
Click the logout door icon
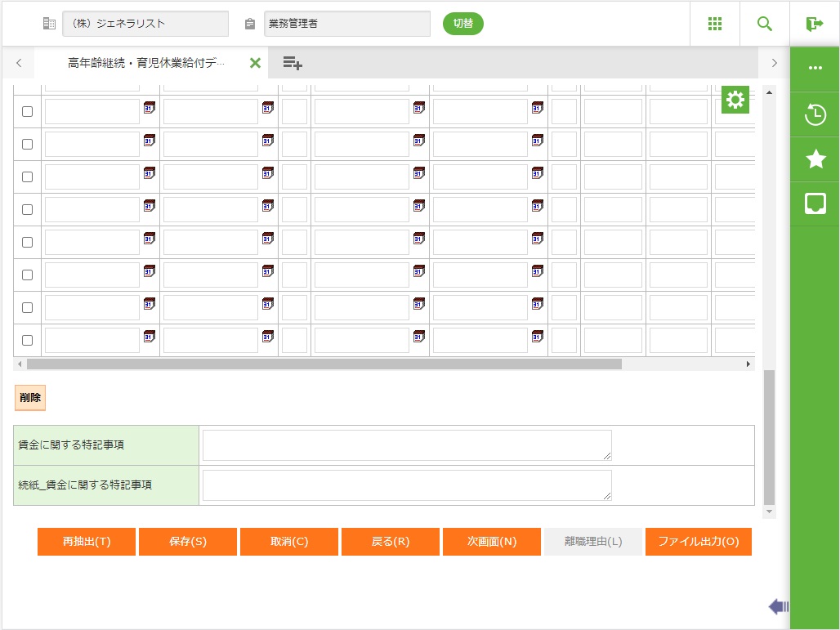815,24
